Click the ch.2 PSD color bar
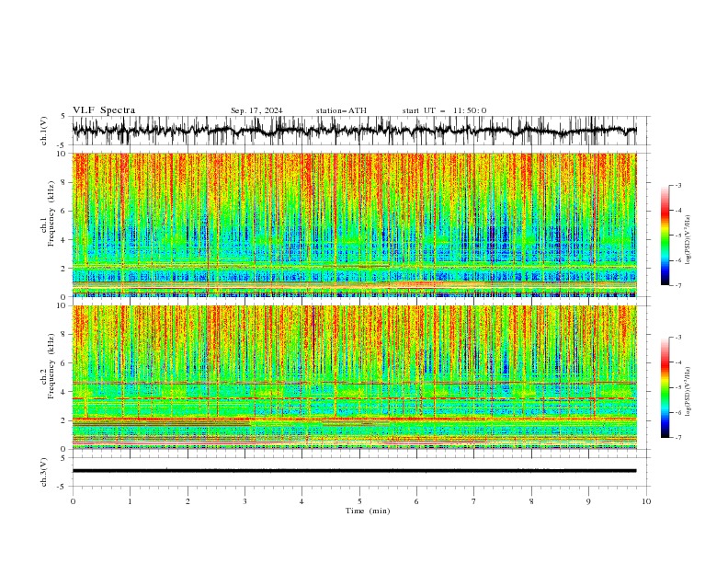This screenshot has width=728, height=563. (x=665, y=387)
